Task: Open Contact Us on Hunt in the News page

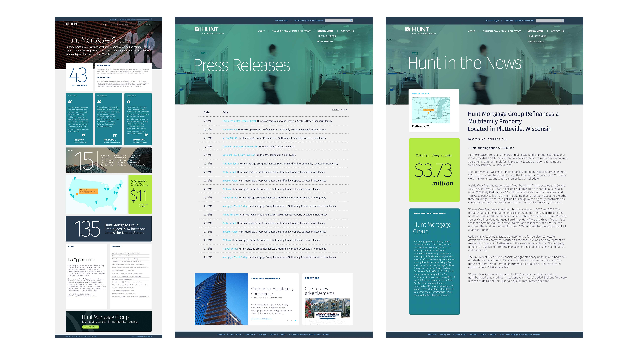Action: point(557,31)
